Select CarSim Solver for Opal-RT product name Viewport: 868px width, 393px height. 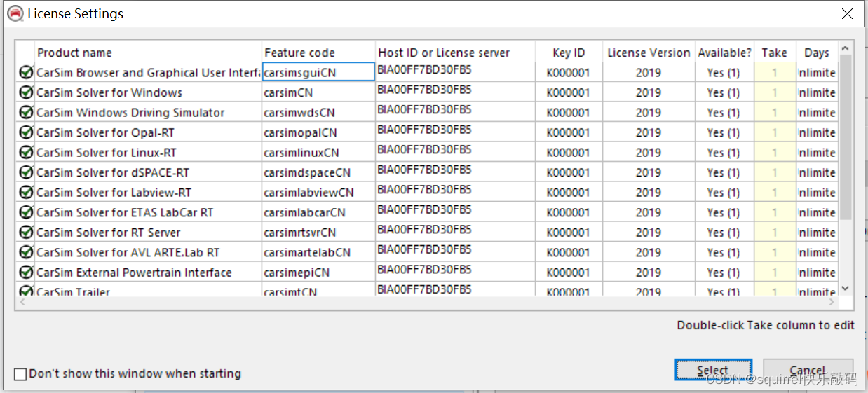(107, 132)
